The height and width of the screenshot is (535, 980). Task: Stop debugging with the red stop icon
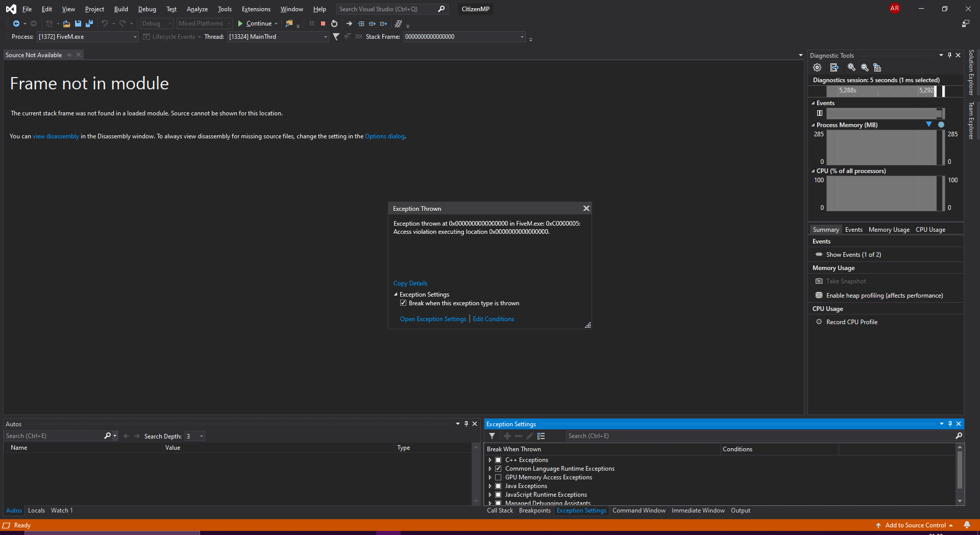point(323,23)
